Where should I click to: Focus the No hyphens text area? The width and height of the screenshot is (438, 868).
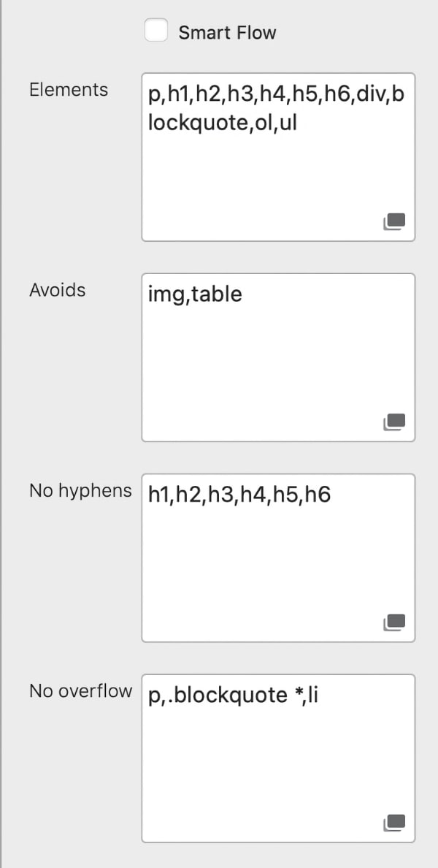coord(278,570)
